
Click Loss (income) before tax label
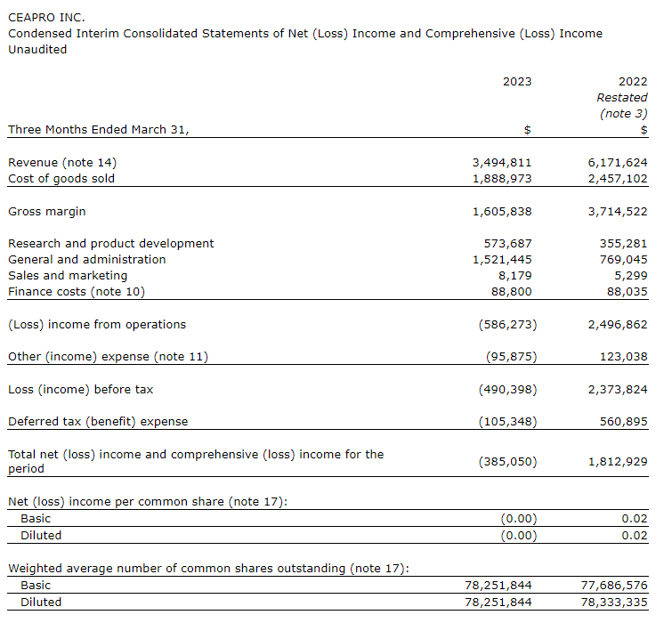click(81, 390)
